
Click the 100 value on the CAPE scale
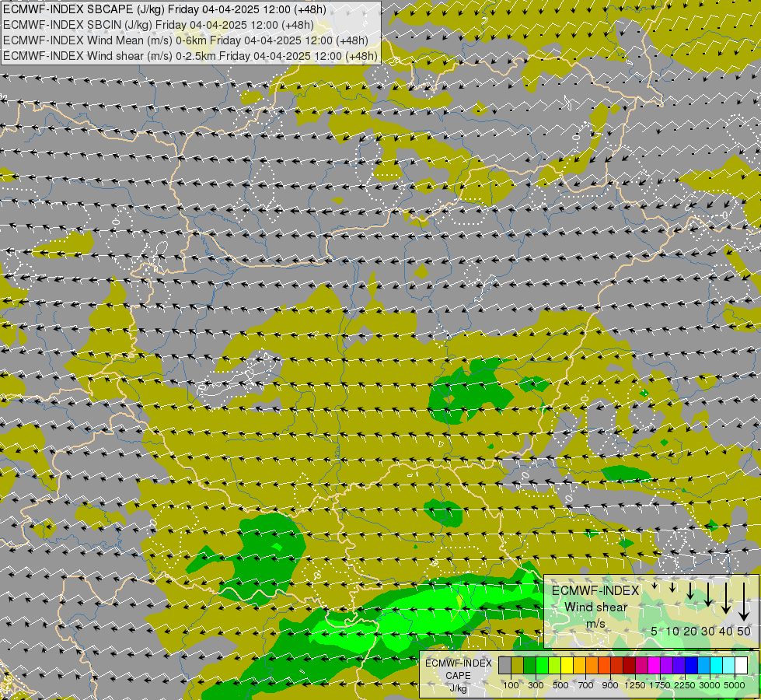pyautogui.click(x=511, y=685)
